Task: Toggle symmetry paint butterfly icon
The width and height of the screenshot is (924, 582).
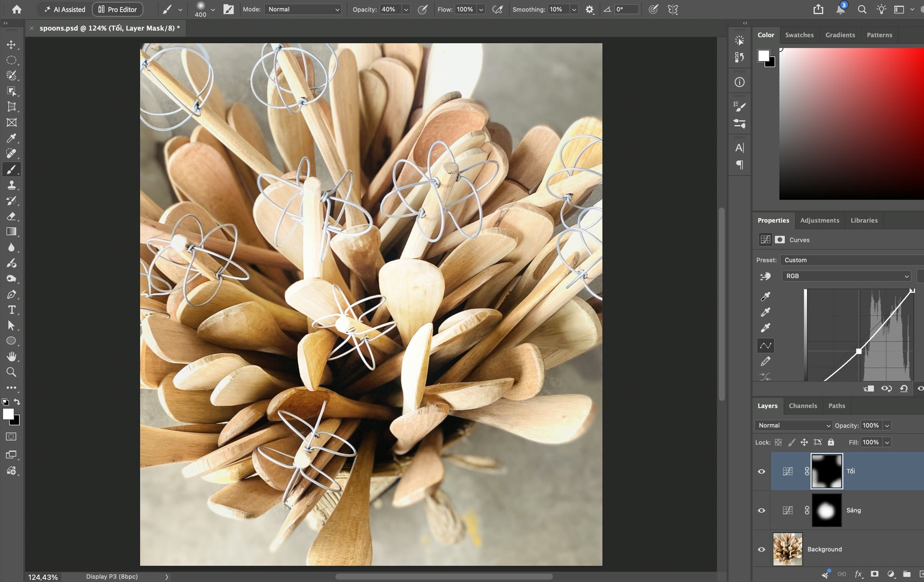Action: tap(673, 9)
